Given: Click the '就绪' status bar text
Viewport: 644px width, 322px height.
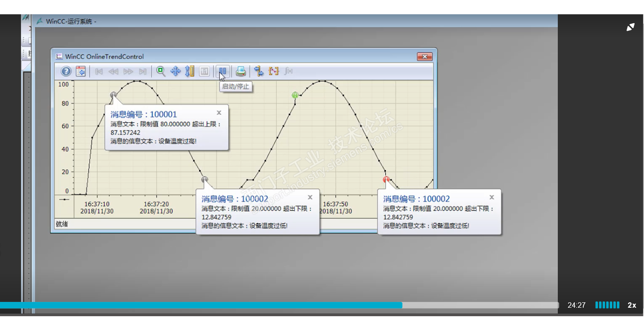Looking at the screenshot, I should 62,224.
